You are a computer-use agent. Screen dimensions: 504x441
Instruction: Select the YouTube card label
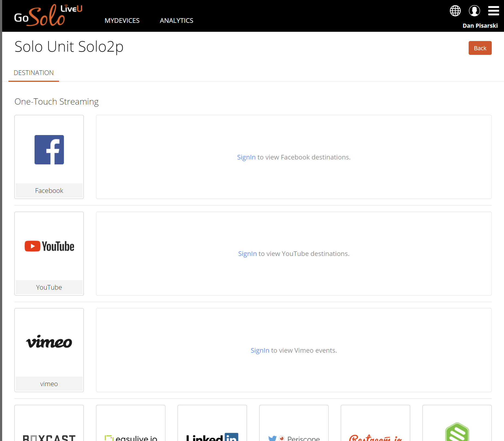pyautogui.click(x=49, y=287)
